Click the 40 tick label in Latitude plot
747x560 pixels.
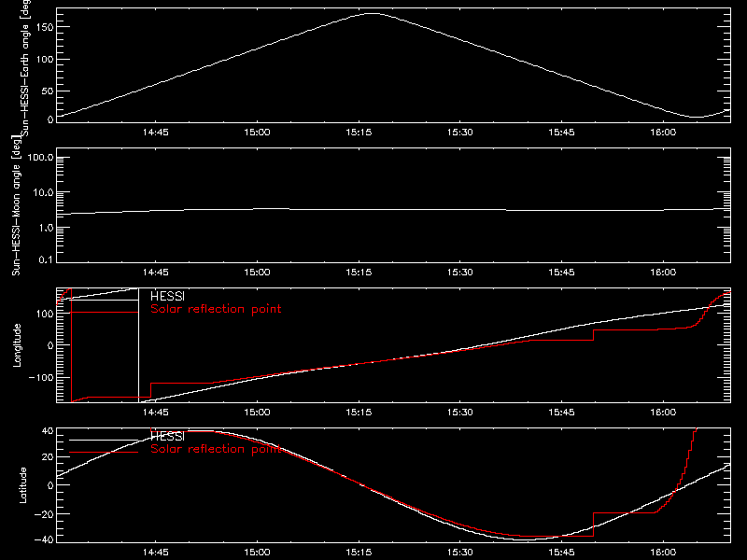(48, 431)
